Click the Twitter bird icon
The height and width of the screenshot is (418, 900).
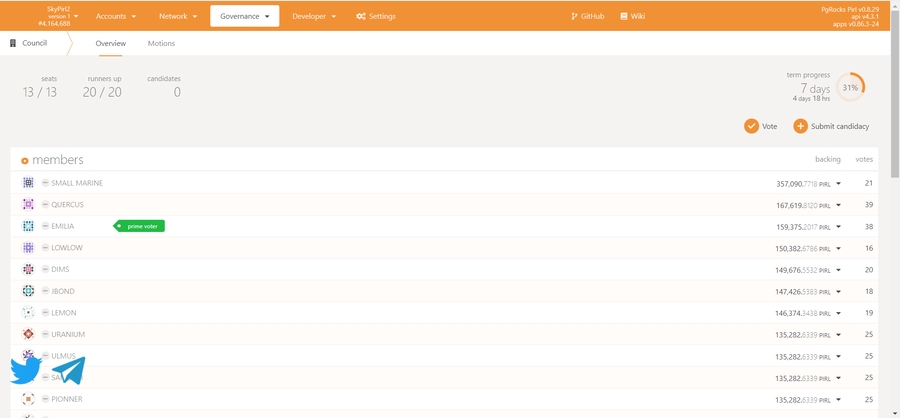point(26,370)
